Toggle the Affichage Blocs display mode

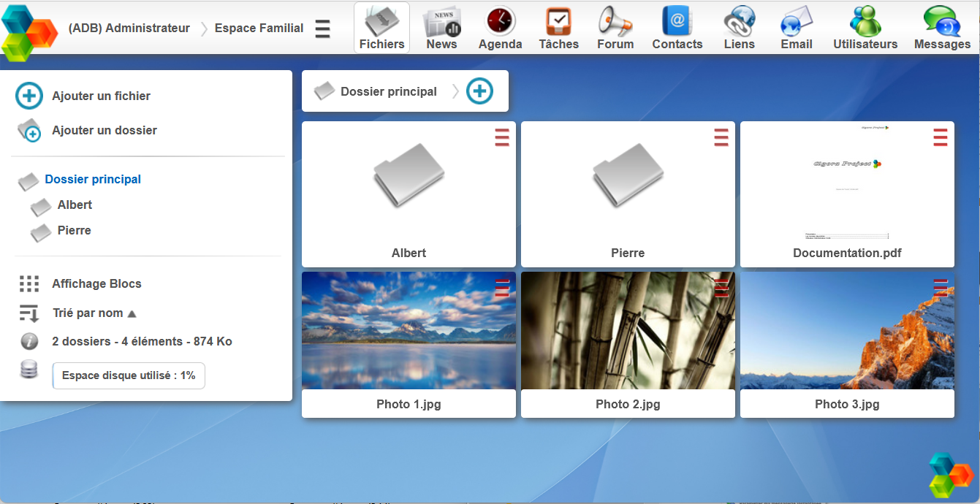(x=96, y=284)
